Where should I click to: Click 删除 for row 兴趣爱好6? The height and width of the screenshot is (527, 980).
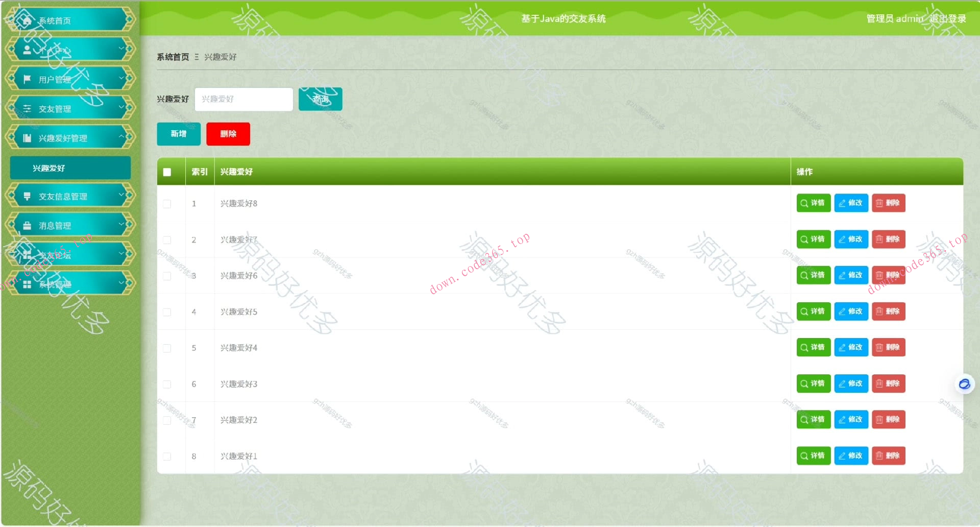(889, 275)
